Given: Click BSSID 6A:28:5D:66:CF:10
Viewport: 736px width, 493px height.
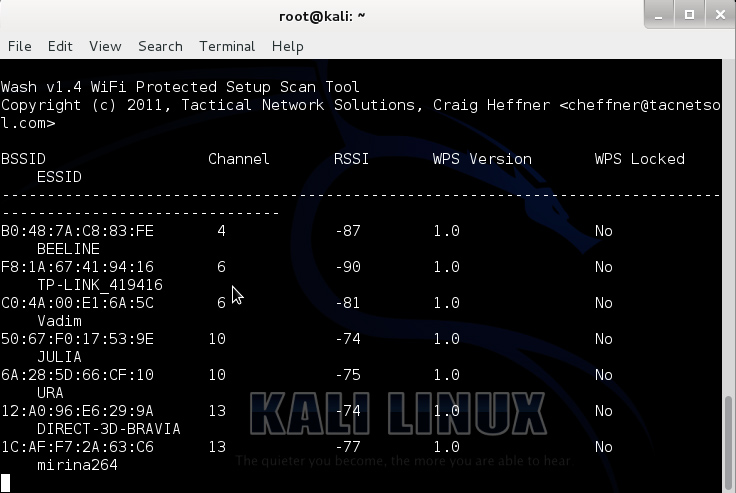Looking at the screenshot, I should click(77, 375).
